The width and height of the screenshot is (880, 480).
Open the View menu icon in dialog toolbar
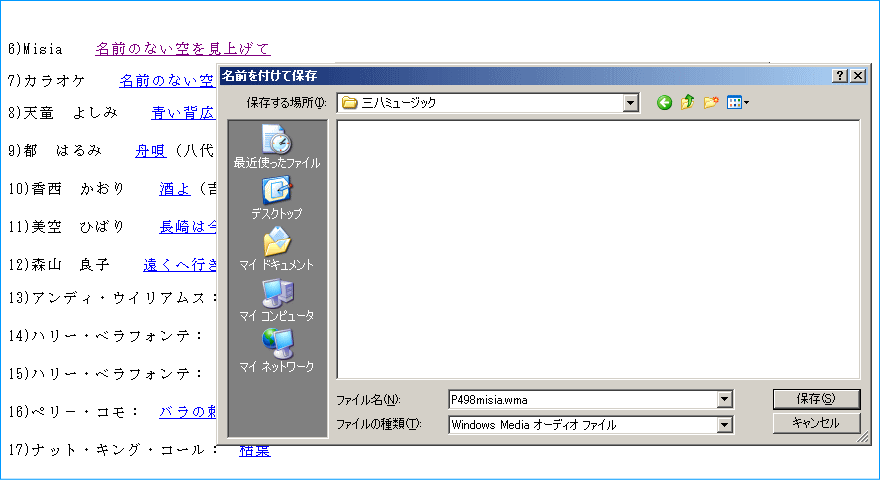[x=738, y=103]
